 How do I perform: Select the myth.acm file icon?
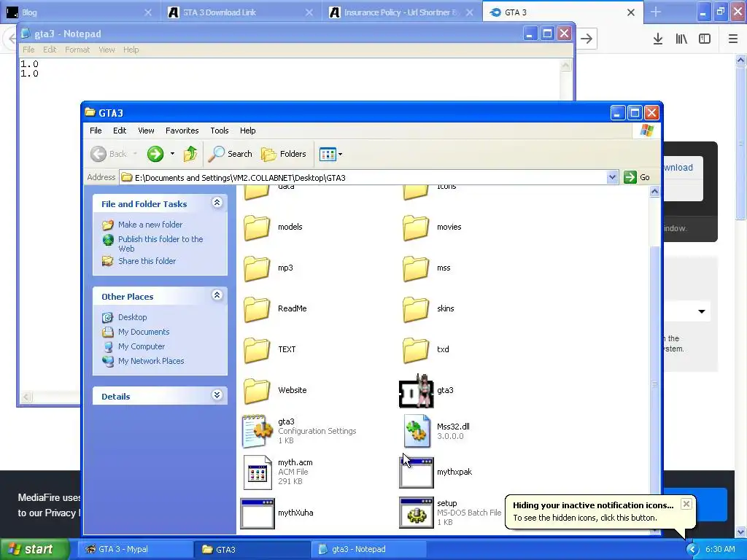258,472
